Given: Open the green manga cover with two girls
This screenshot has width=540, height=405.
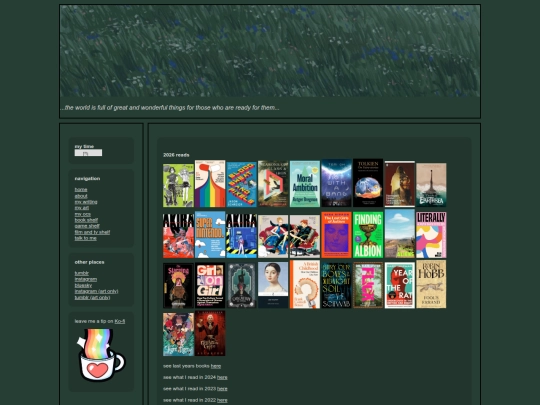Looking at the screenshot, I should (178, 186).
